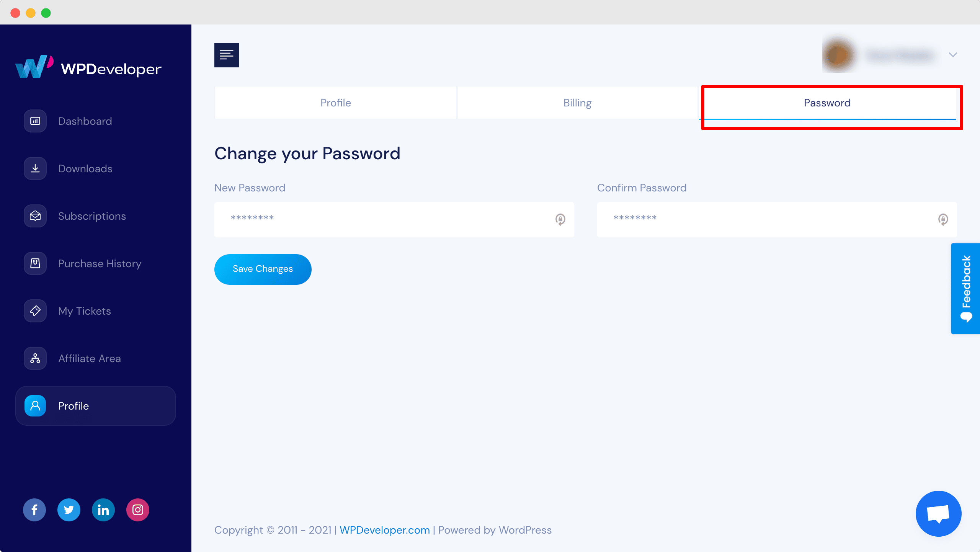This screenshot has width=980, height=552.
Task: Click the Facebook social icon
Action: coord(34,510)
